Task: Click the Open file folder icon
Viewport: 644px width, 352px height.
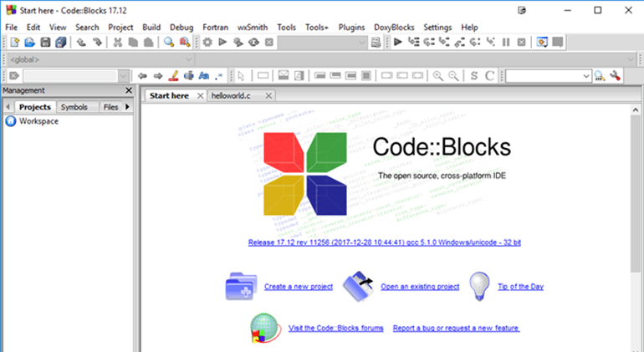Action: coord(30,42)
